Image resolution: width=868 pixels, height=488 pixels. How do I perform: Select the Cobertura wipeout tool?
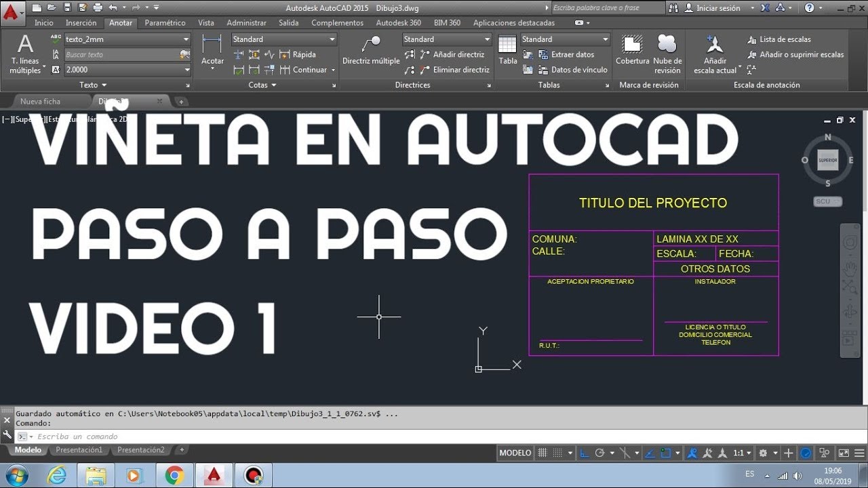[632, 50]
